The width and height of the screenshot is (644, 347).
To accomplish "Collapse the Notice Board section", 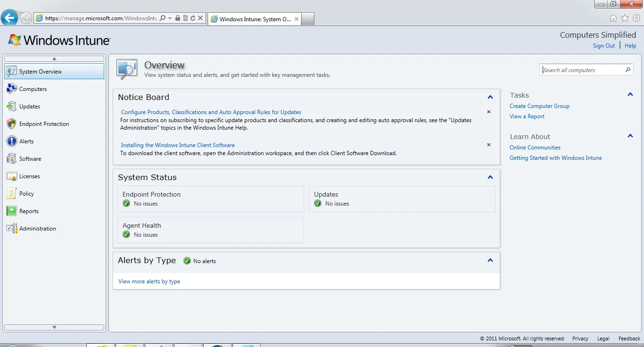I will point(490,97).
